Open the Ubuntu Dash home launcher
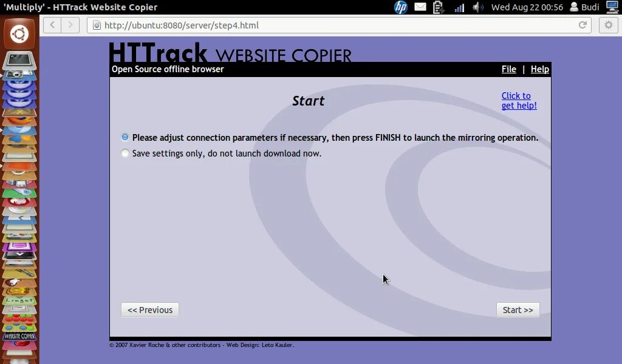Screen dimensions: 622x364 point(19,33)
